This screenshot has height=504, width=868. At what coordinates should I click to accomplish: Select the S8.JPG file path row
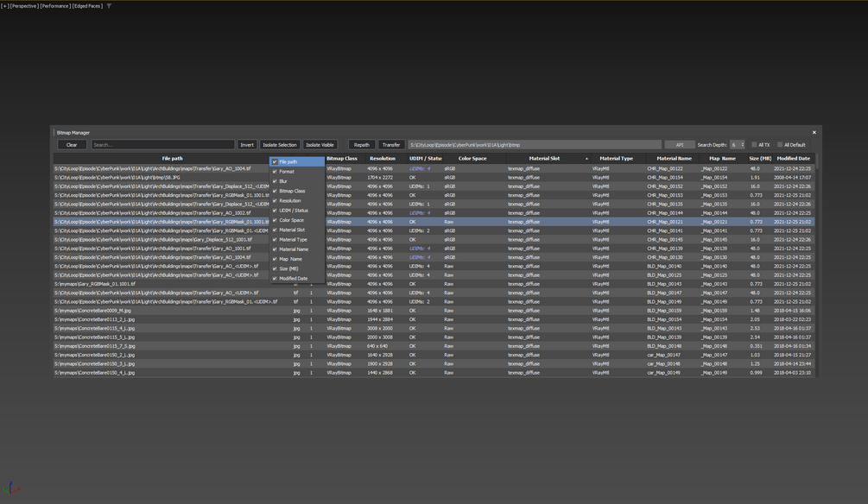pos(117,178)
